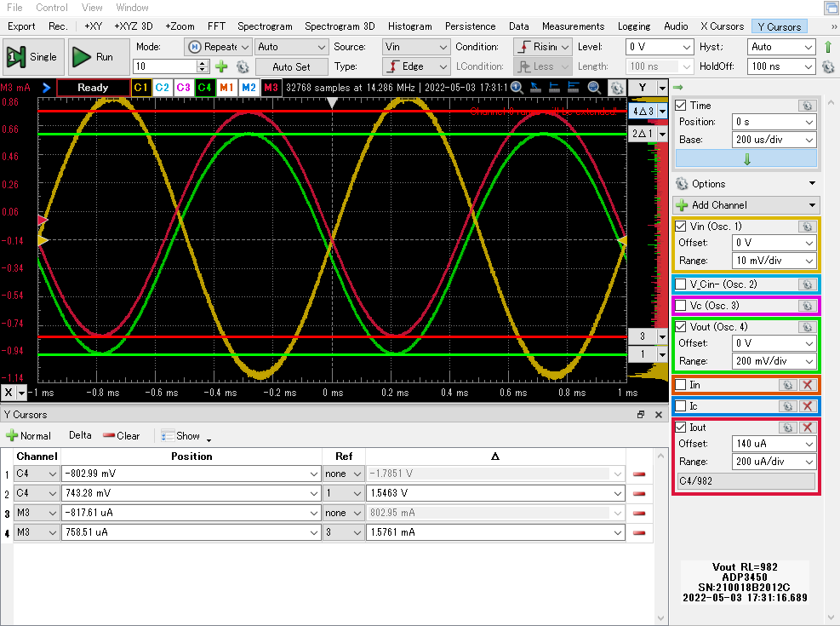Delete the Y cursor row 2 using the red minus
Image resolution: width=840 pixels, height=626 pixels.
pyautogui.click(x=638, y=493)
